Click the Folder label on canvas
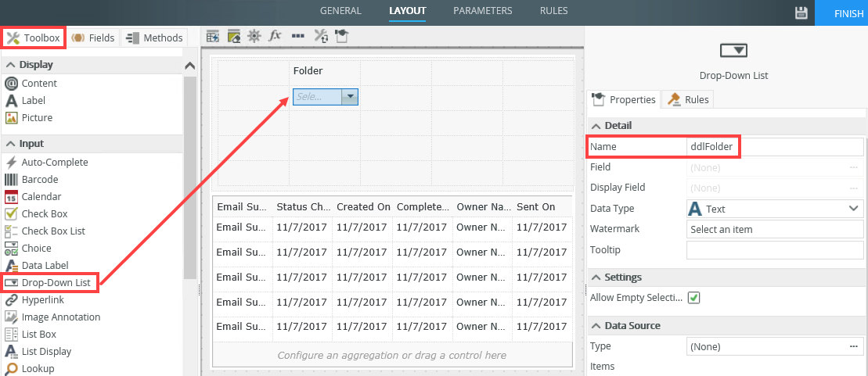Image resolution: width=868 pixels, height=376 pixels. click(308, 71)
